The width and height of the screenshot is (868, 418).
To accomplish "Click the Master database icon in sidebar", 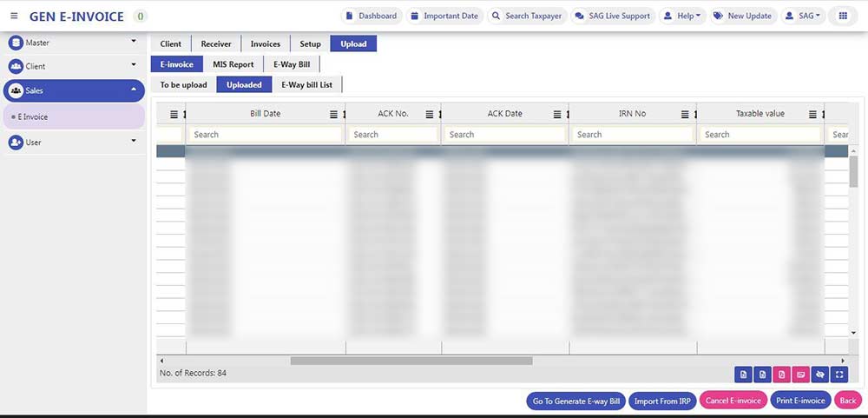I will pos(16,43).
